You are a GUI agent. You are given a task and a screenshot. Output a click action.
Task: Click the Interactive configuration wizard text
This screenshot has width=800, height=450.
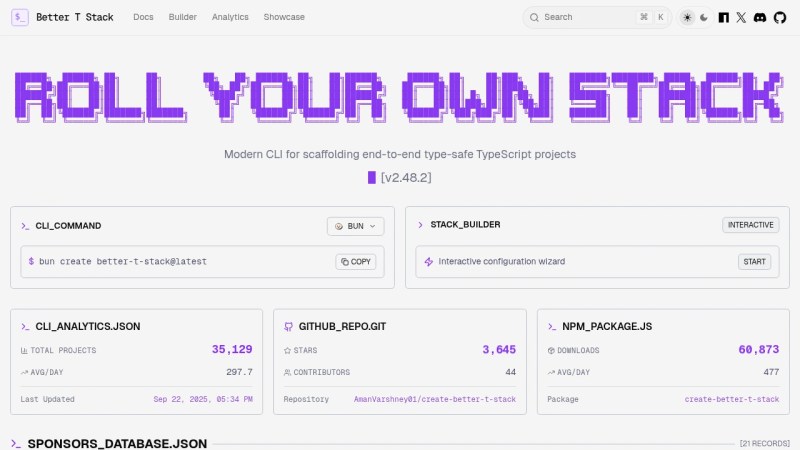click(x=502, y=261)
